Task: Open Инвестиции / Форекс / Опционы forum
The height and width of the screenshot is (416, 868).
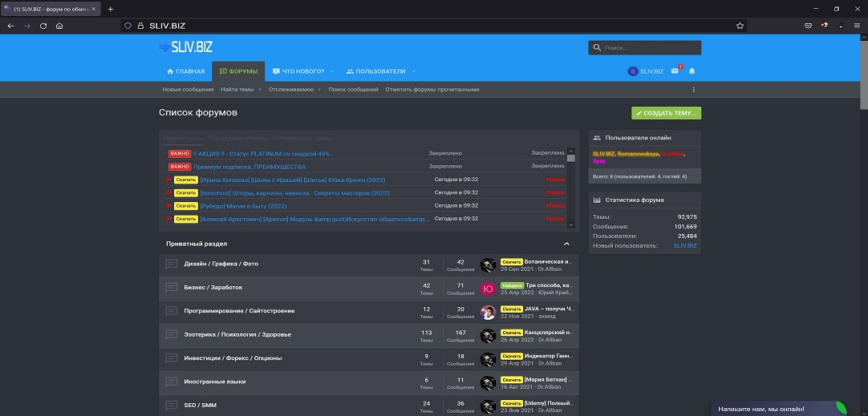Action: pyautogui.click(x=233, y=358)
